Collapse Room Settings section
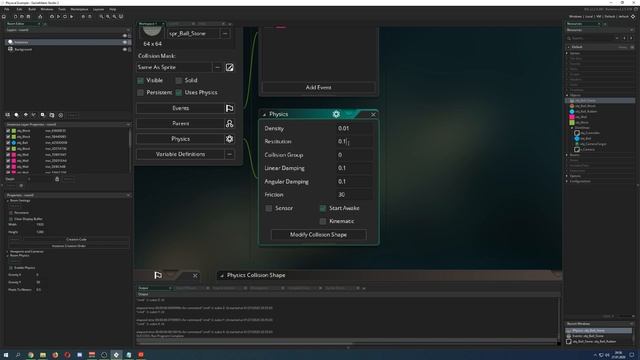Image resolution: width=640 pixels, height=360 pixels. coord(7,201)
